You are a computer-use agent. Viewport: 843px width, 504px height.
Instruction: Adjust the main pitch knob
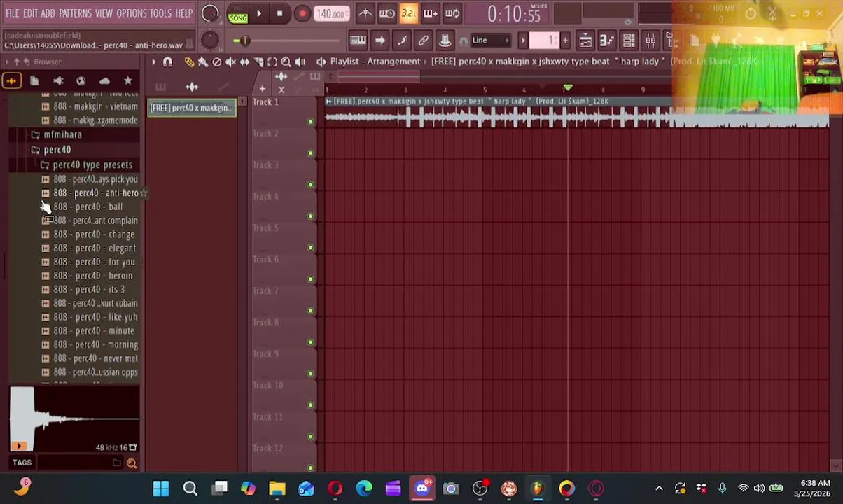coord(209,41)
